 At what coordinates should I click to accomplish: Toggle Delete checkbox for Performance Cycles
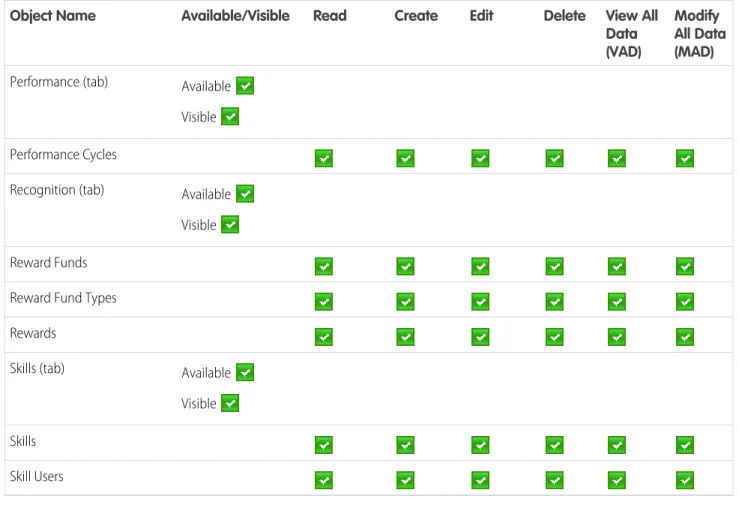pos(555,158)
